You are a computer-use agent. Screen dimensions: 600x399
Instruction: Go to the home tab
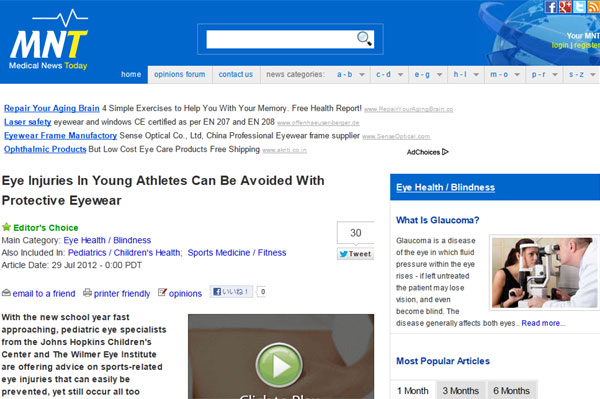coord(131,75)
